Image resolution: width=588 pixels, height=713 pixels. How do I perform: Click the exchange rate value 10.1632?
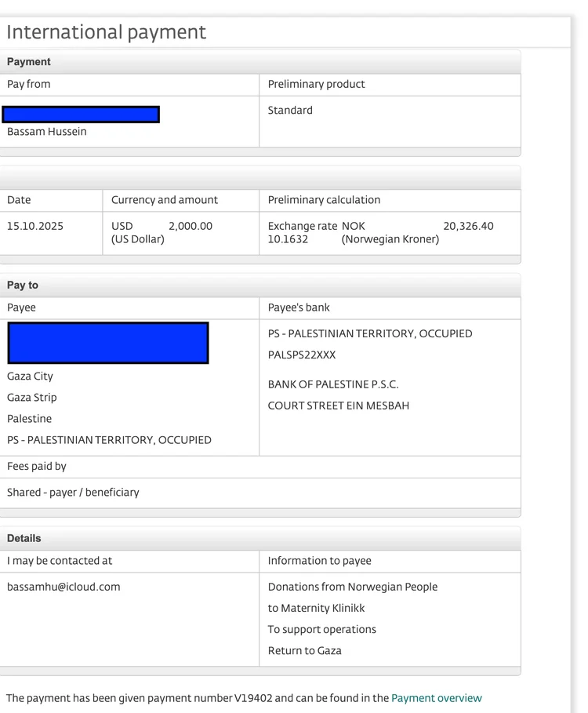point(288,239)
